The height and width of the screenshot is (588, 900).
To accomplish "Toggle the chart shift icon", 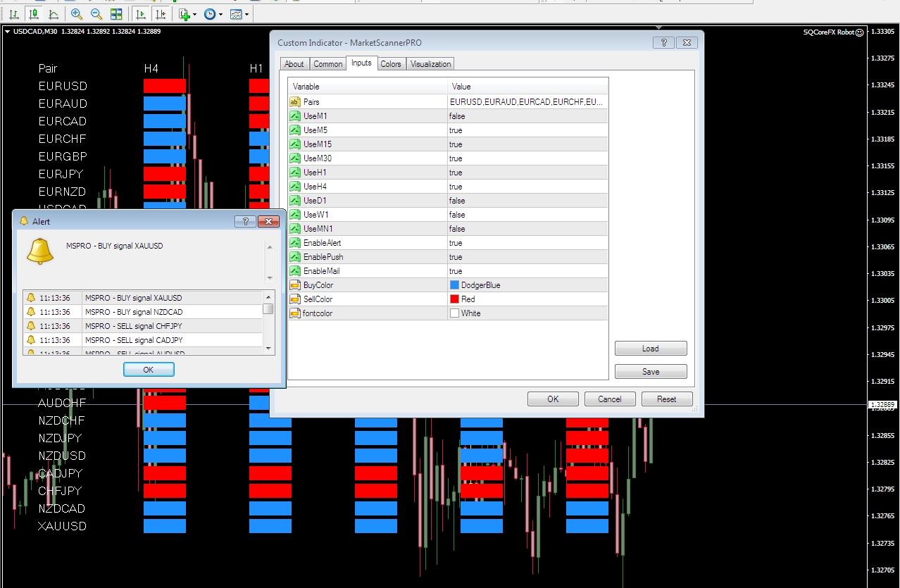I will pos(161,14).
